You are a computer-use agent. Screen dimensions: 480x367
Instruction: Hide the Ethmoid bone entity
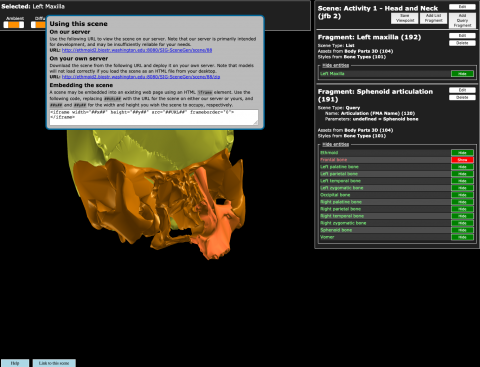click(x=462, y=153)
